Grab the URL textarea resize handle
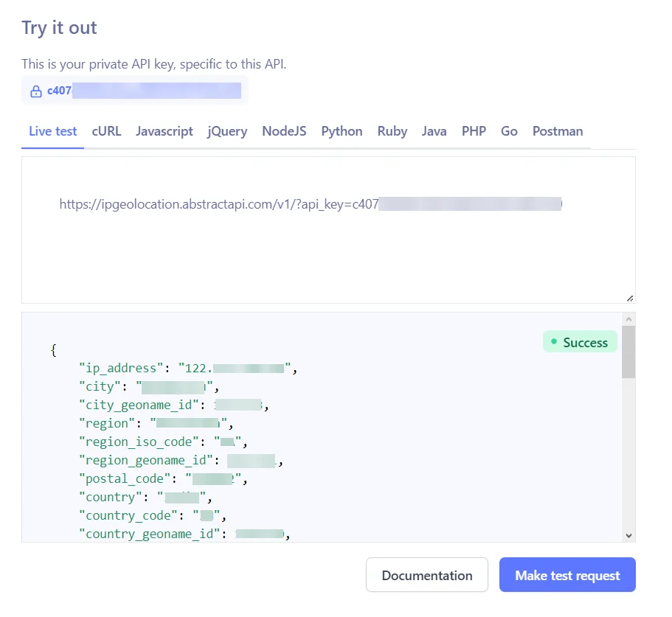Screen dimensions: 672x617 point(629,299)
